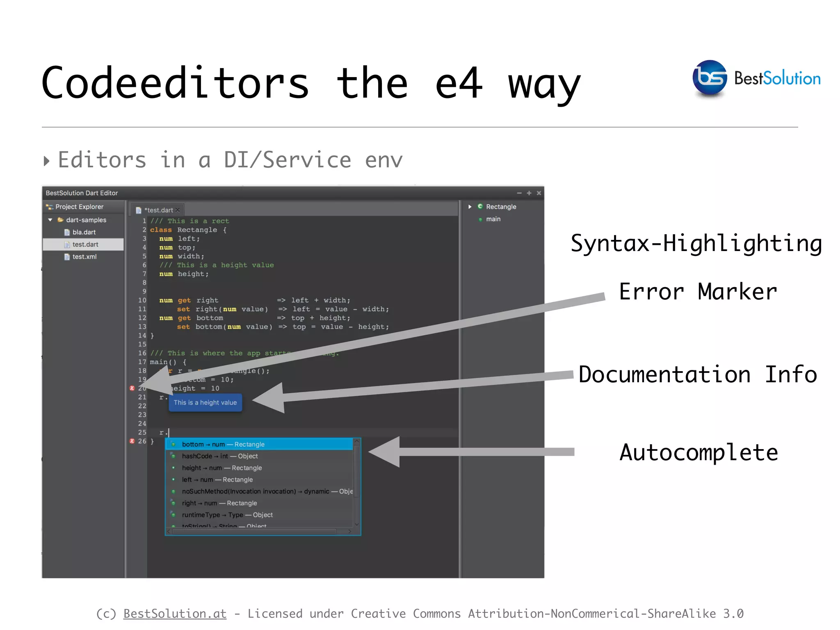Click the error marker on line 20
Screen dimensions: 840x630
coord(132,388)
